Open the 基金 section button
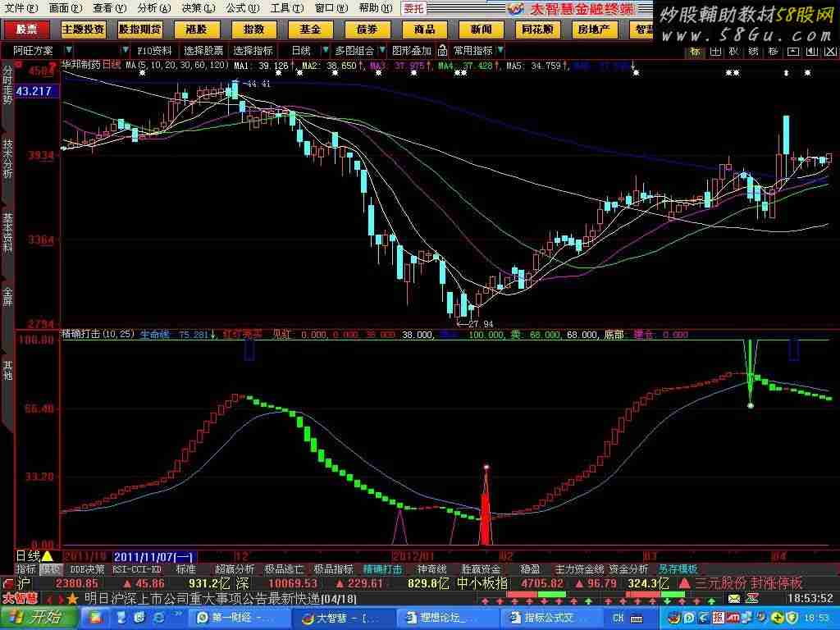Image resolution: width=840 pixels, height=630 pixels. [x=310, y=30]
